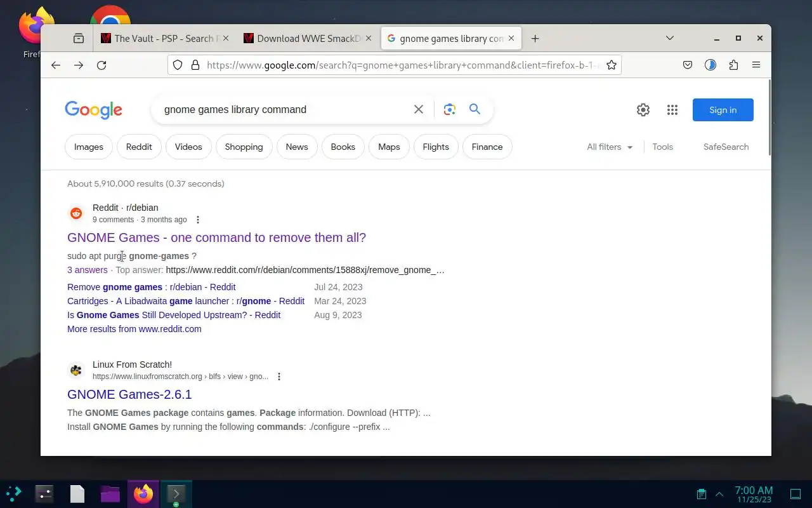Open the application launcher in the taskbar
This screenshot has width=812, height=508.
pyautogui.click(x=14, y=493)
